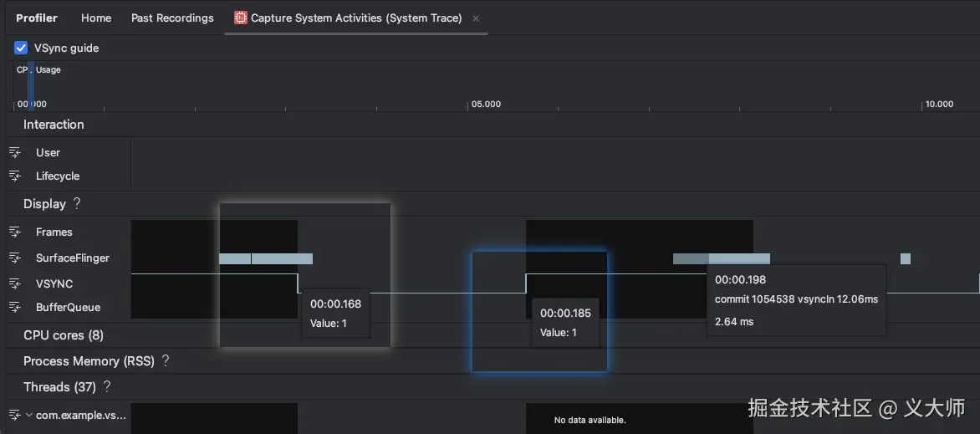Uncheck the VSync guide checkbox

click(x=21, y=48)
